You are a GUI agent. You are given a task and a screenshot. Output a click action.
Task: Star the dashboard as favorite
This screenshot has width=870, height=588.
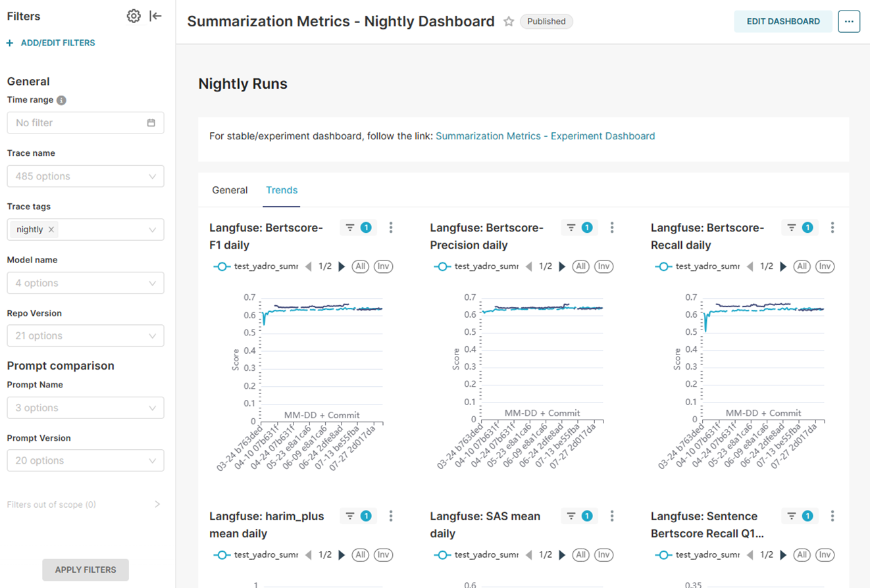coord(509,22)
